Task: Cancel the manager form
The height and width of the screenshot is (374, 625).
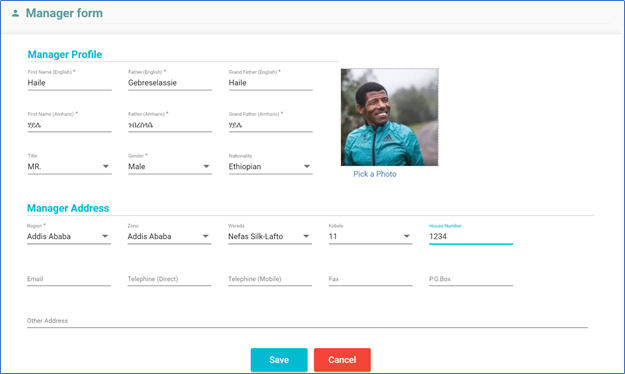Action: tap(342, 360)
